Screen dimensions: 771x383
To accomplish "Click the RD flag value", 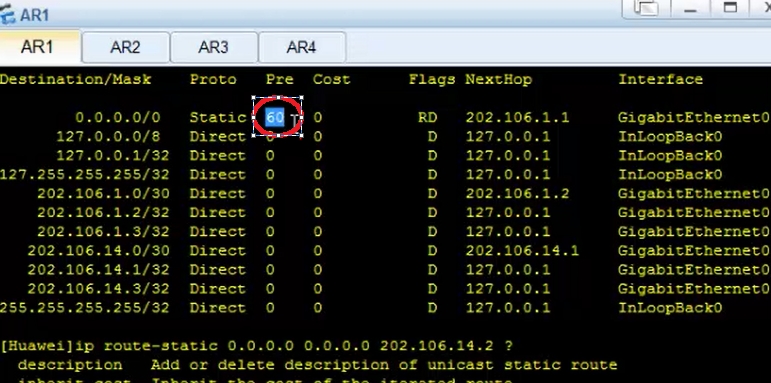I will [427, 118].
